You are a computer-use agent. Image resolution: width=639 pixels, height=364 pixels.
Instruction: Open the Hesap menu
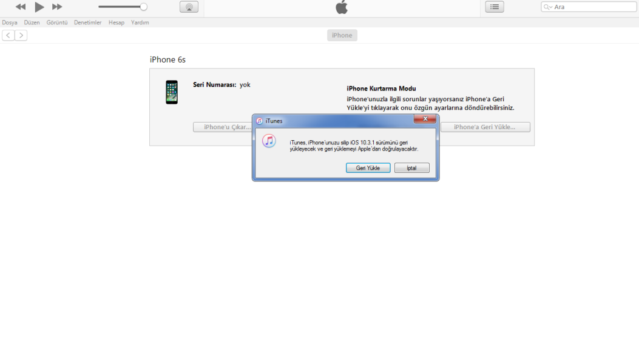(117, 22)
